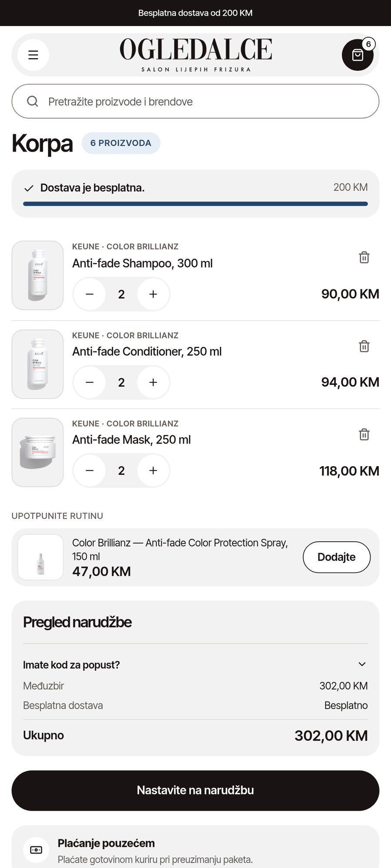Click the free delivery progress bar

[195, 204]
